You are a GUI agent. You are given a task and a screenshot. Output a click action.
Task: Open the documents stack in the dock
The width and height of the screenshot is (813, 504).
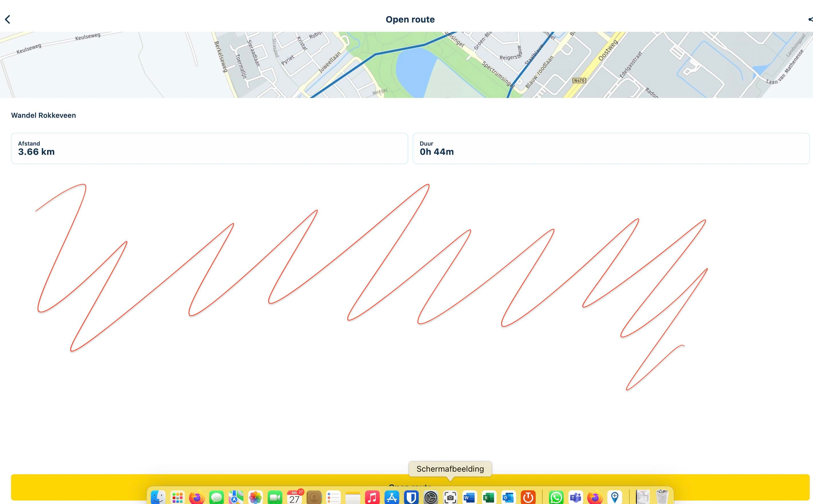point(643,497)
